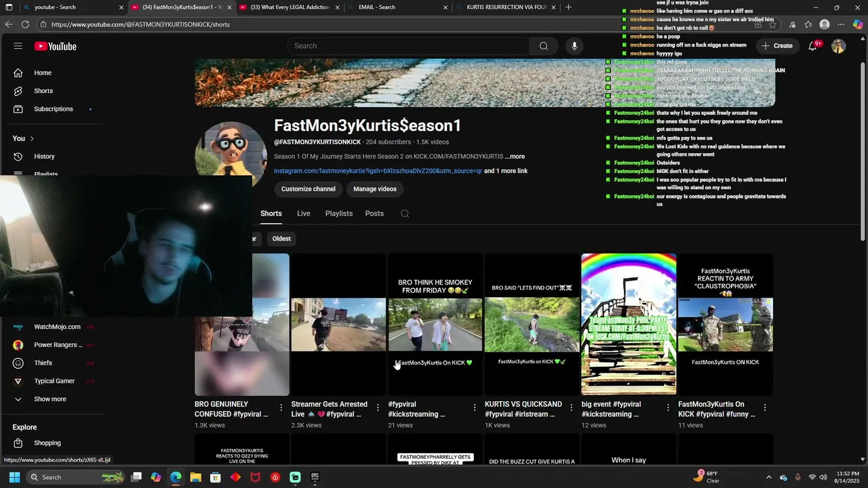Open WatchMojo.com subscription channel

coord(57,327)
